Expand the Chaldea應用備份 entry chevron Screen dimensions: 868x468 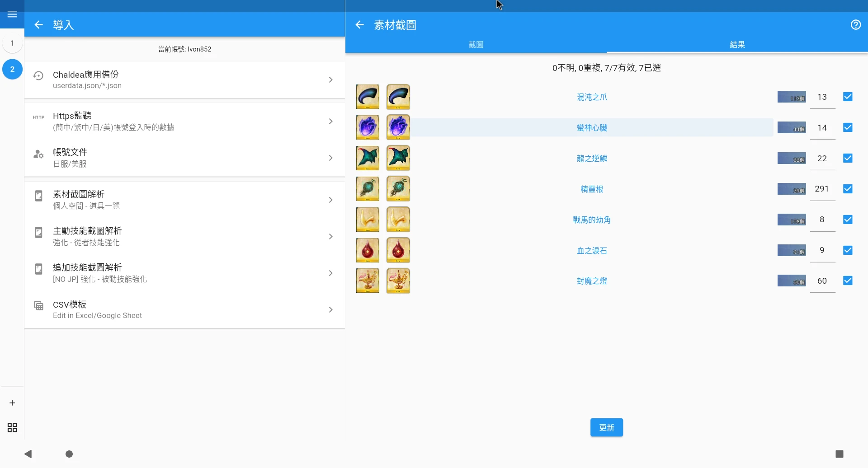click(x=330, y=80)
